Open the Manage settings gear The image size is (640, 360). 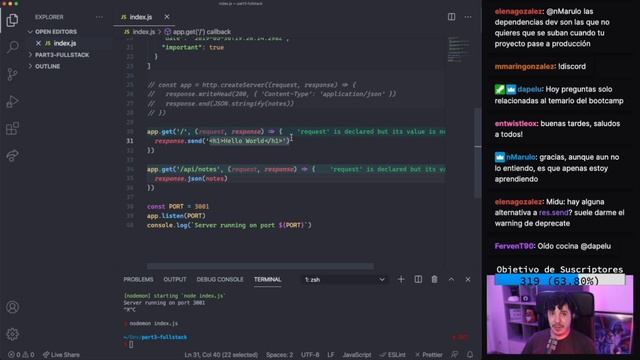coord(12,334)
